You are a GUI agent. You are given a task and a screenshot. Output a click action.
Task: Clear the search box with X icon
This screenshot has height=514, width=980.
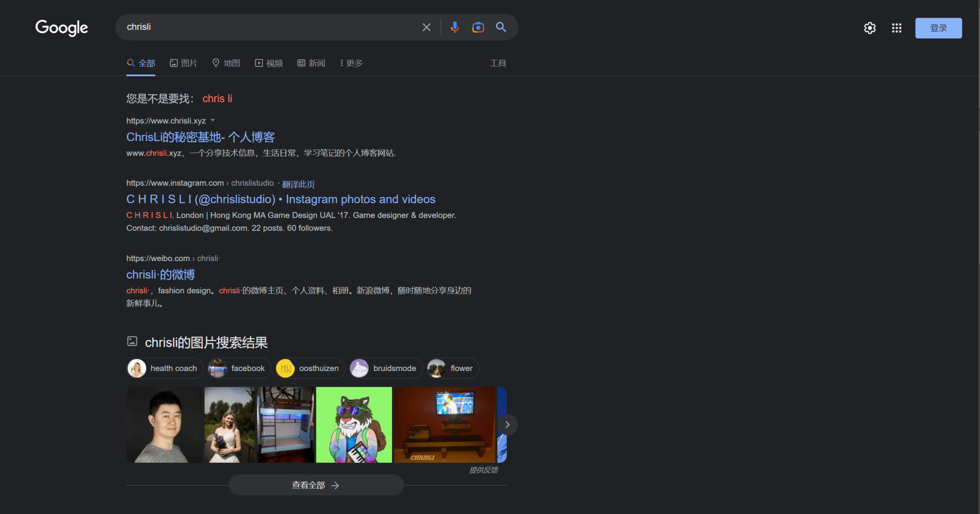pyautogui.click(x=426, y=27)
